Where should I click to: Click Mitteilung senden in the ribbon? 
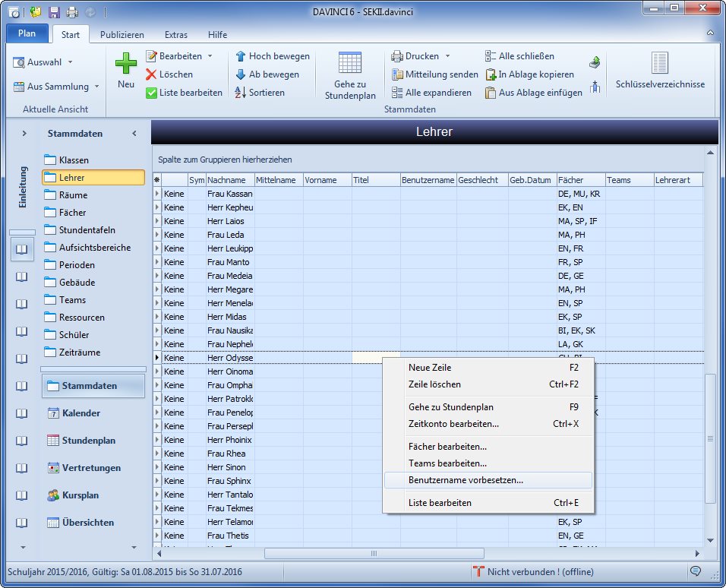click(435, 74)
